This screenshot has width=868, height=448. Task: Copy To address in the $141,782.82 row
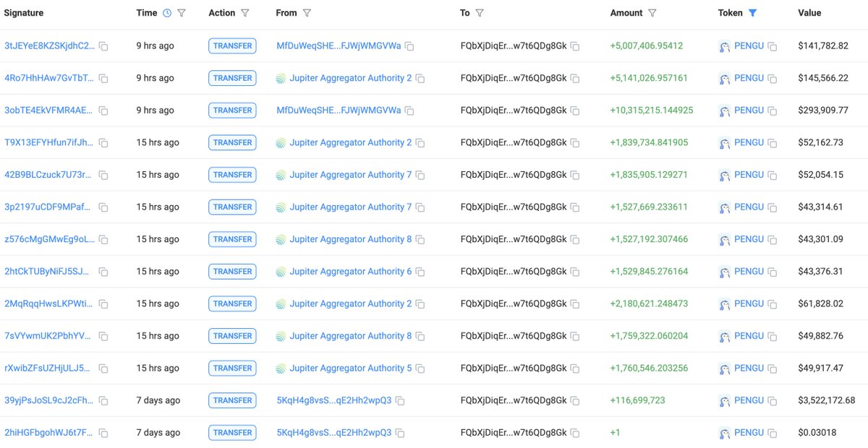[x=575, y=46]
